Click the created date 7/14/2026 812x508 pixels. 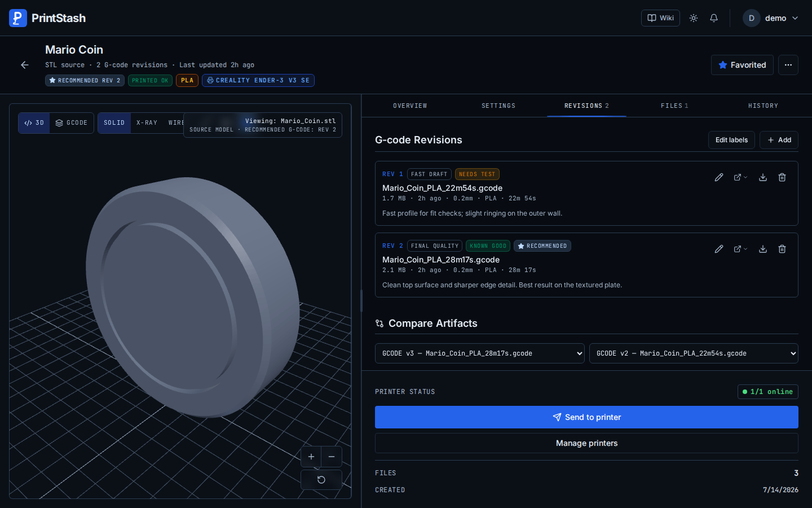(780, 490)
